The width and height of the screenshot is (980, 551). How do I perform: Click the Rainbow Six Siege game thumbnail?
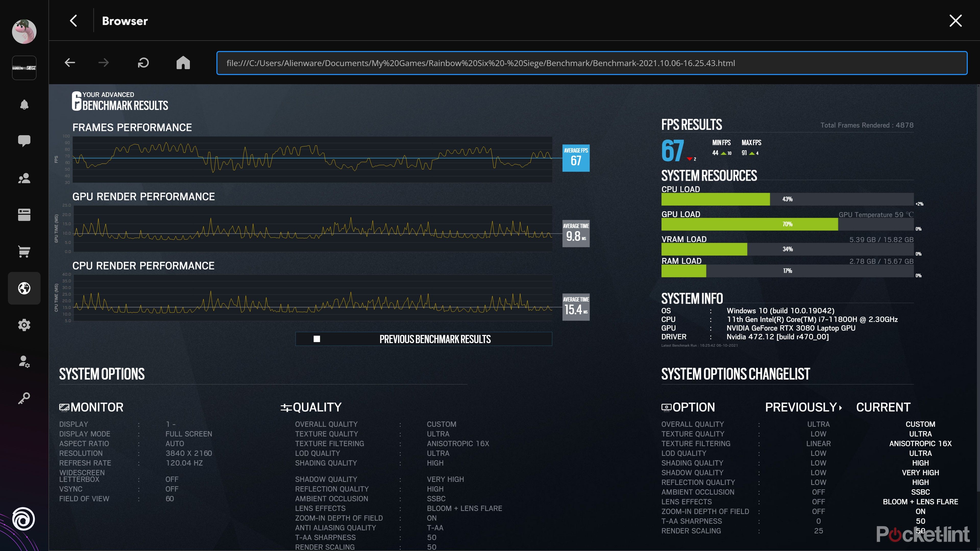(x=24, y=68)
